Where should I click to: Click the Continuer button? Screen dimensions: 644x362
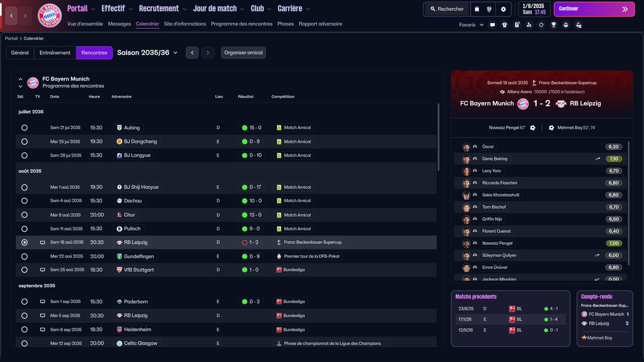[594, 9]
